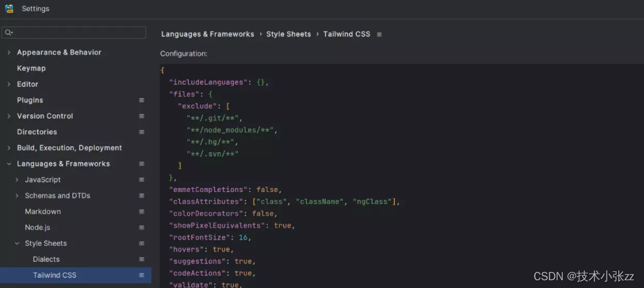Image resolution: width=644 pixels, height=288 pixels.
Task: Click project-level icon beside JavaScript
Action: [x=142, y=180]
